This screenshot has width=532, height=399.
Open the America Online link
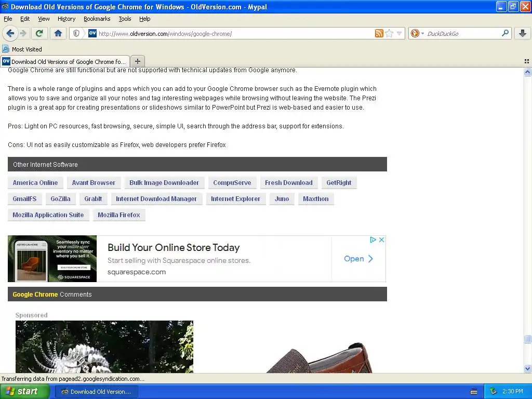click(35, 183)
